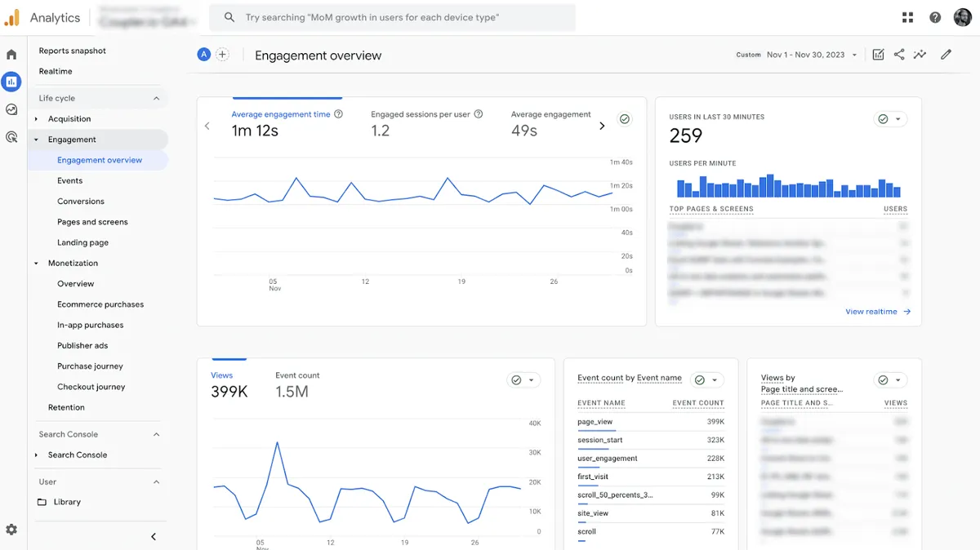Open the date range dropdown arrow
This screenshot has width=980, height=550.
pos(855,55)
